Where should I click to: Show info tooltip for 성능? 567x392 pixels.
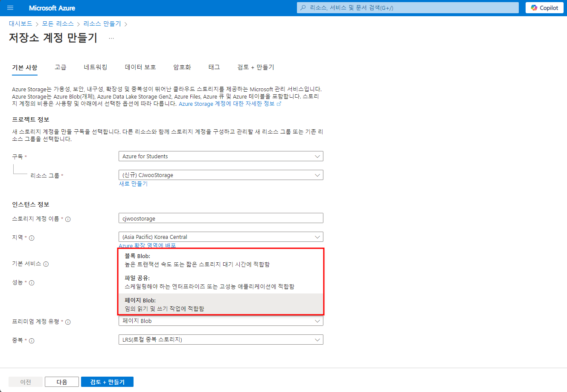point(32,283)
